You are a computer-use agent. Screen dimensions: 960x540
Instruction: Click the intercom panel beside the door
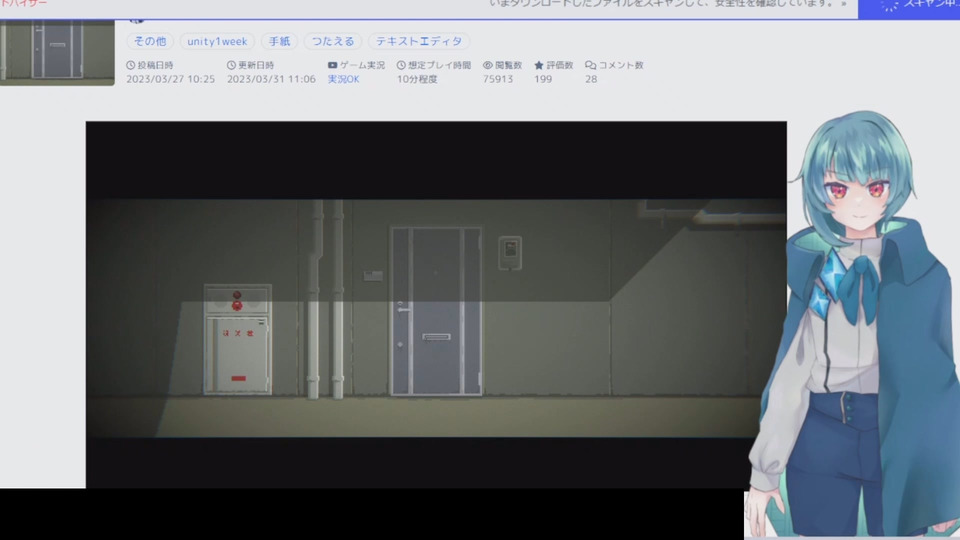pyautogui.click(x=510, y=253)
